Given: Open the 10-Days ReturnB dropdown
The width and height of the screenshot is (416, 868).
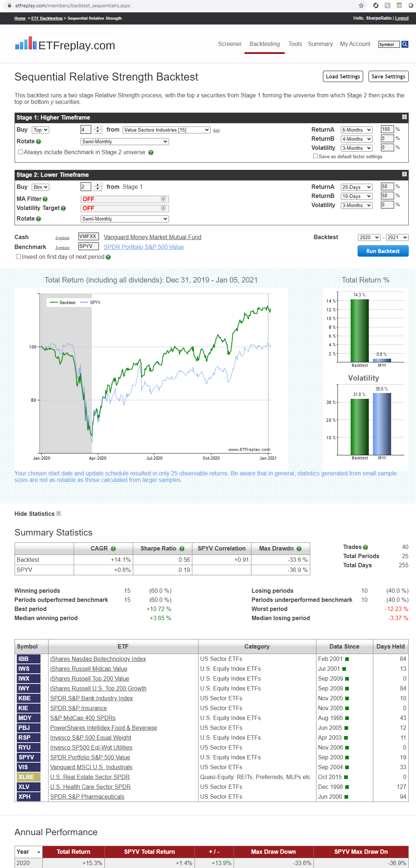Looking at the screenshot, I should [357, 196].
